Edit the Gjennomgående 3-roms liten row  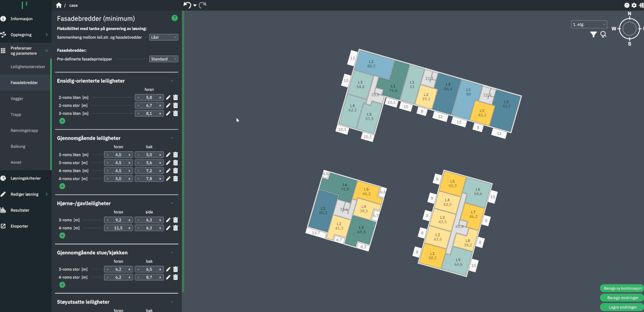coord(168,155)
